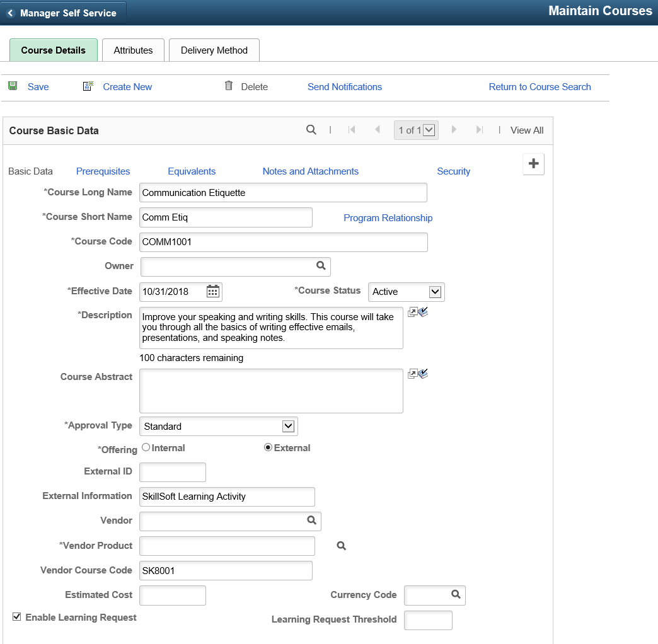Go to last row navigation arrow
This screenshot has width=658, height=644.
pyautogui.click(x=480, y=130)
